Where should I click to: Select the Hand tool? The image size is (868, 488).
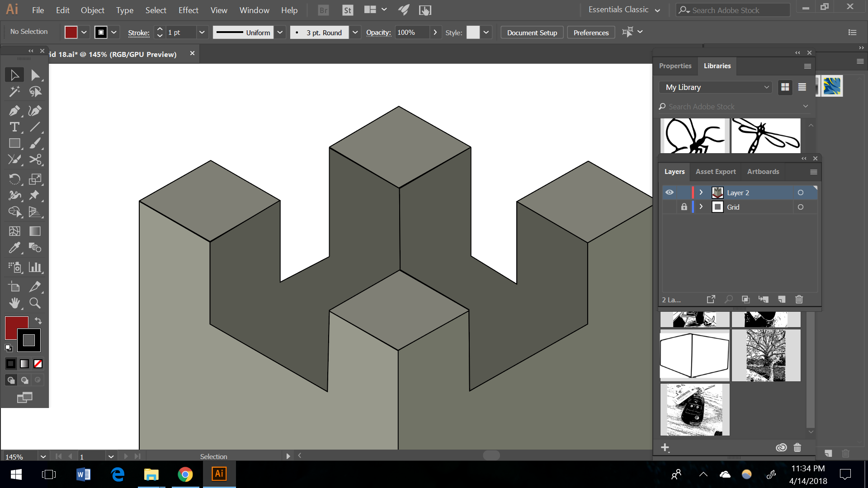[x=14, y=303]
